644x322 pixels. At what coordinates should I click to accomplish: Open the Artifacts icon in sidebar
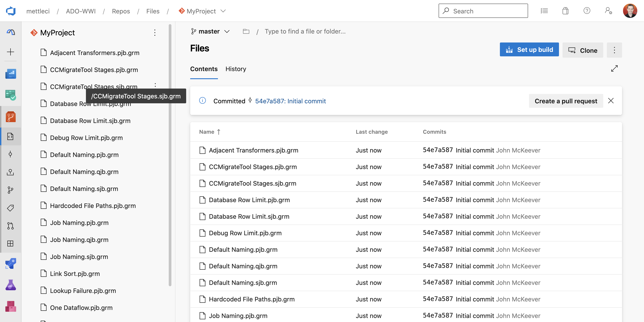point(11,306)
